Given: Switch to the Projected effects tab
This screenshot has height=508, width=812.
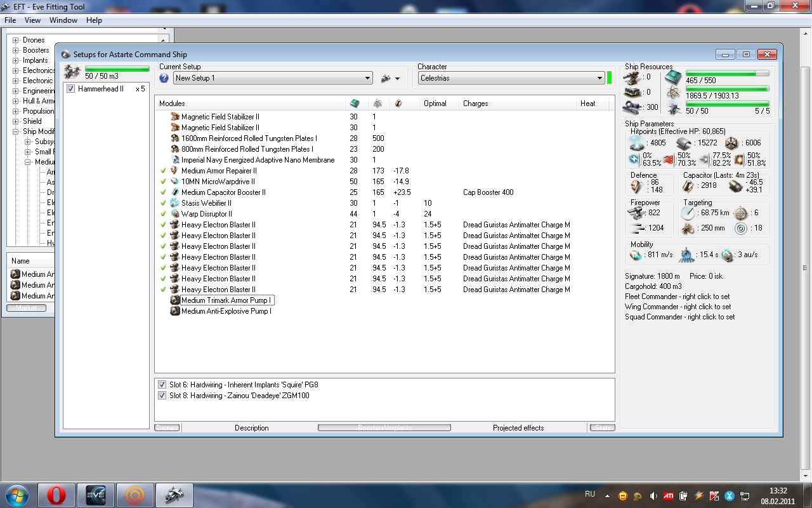Looking at the screenshot, I should coord(518,428).
